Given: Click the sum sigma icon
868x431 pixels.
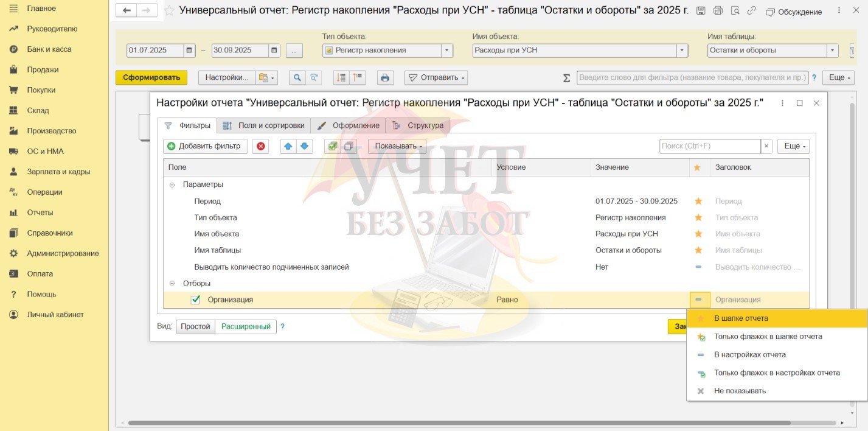Looking at the screenshot, I should [x=566, y=78].
